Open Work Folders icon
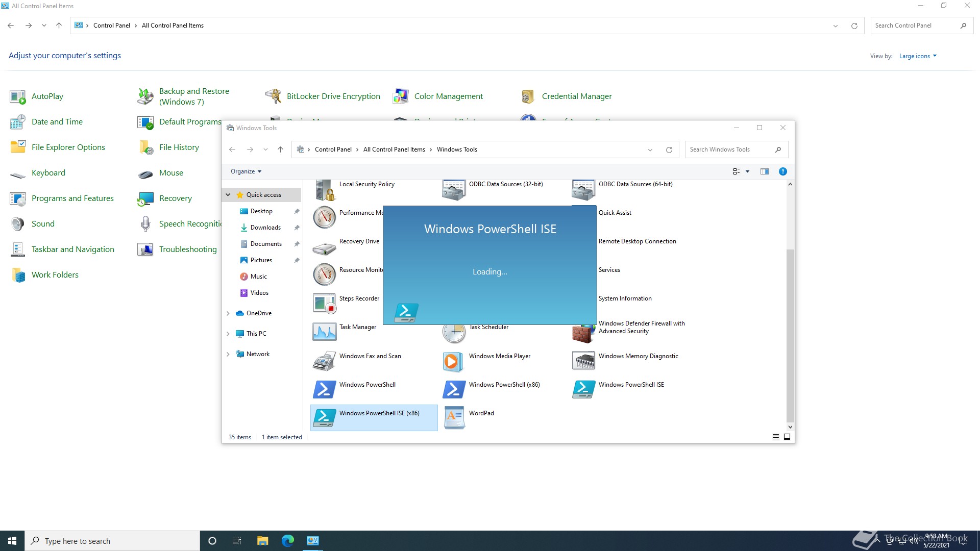Screen dimensions: 980x551 point(18,275)
